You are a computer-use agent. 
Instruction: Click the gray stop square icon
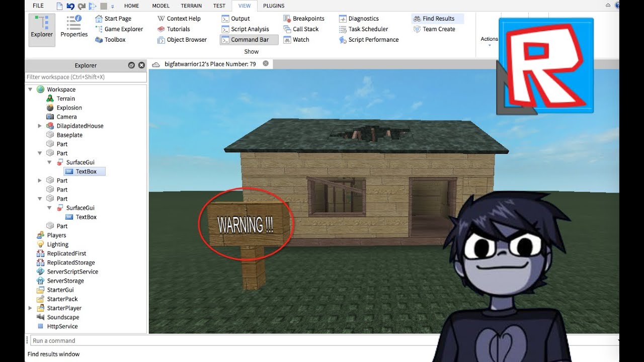(x=104, y=6)
